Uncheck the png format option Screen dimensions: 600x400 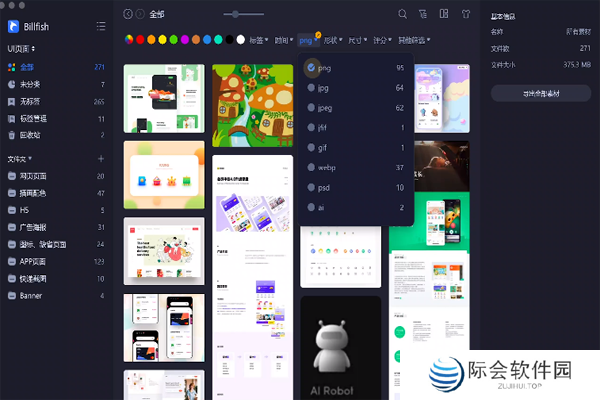coord(312,68)
